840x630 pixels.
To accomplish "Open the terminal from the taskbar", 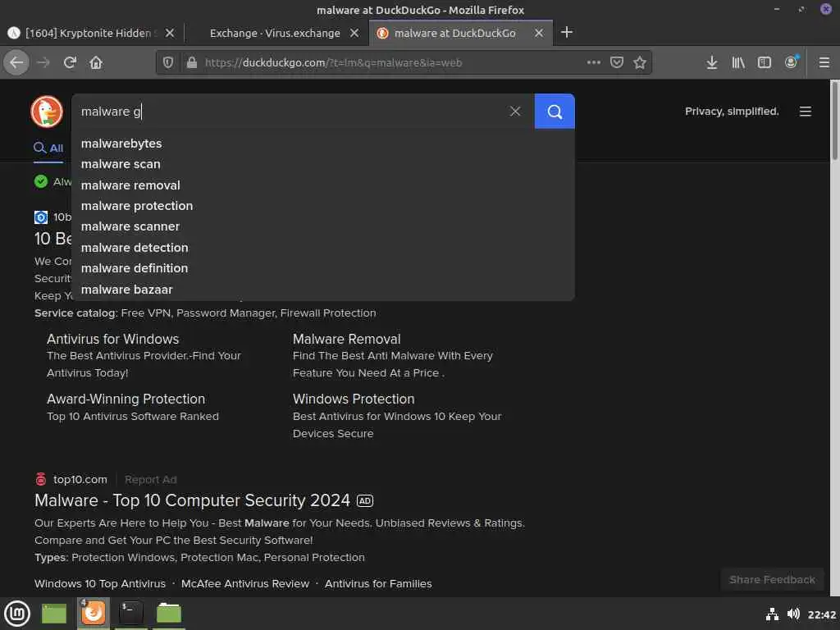I will [130, 614].
